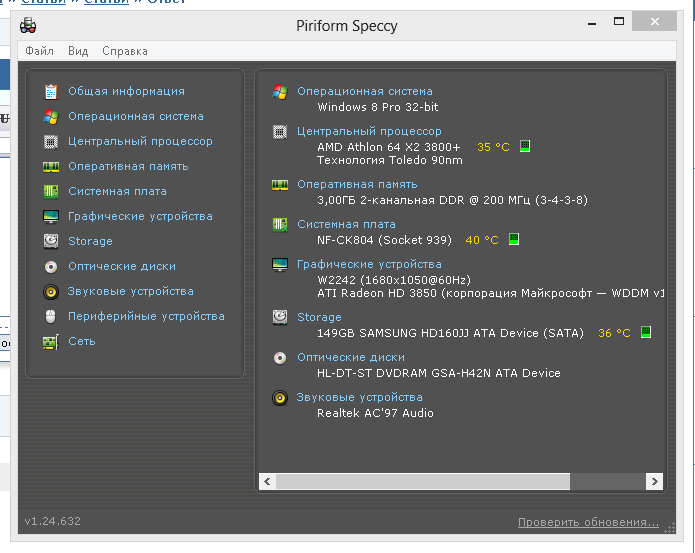
Task: Click the HL-DT-ST DVDRAM GSA-H42N text
Action: pyautogui.click(x=404, y=373)
